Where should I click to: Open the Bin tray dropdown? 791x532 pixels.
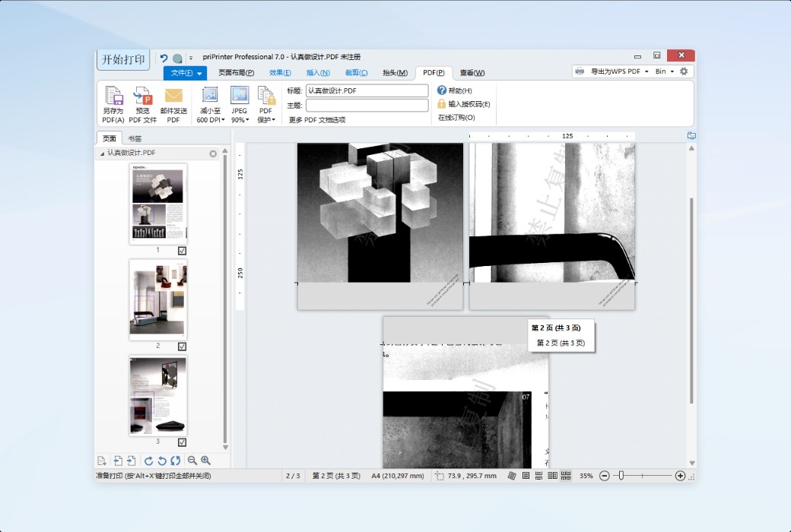point(665,71)
